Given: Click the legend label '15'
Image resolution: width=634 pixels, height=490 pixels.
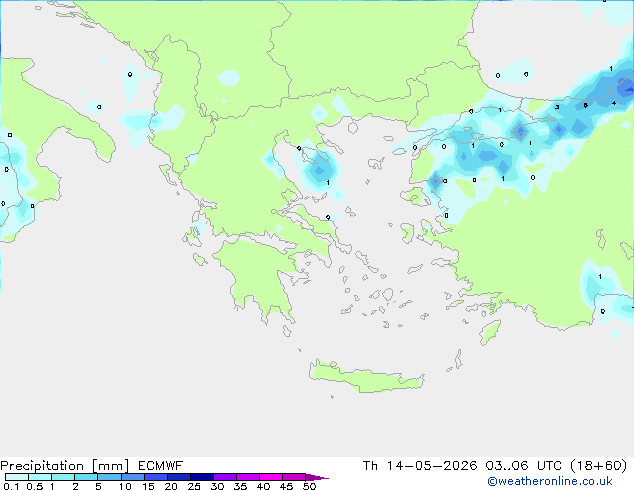Looking at the screenshot, I should [148, 486].
